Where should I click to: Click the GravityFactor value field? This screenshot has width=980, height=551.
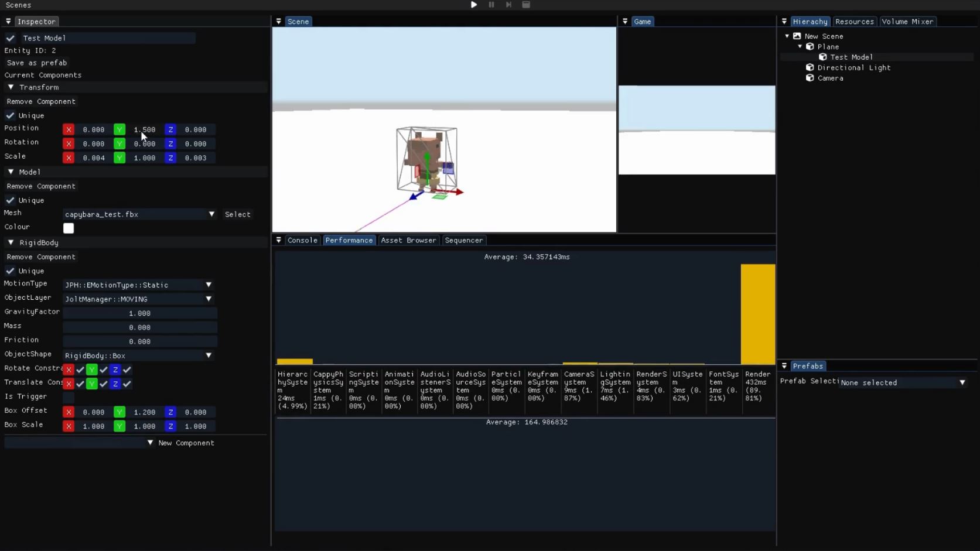(139, 313)
